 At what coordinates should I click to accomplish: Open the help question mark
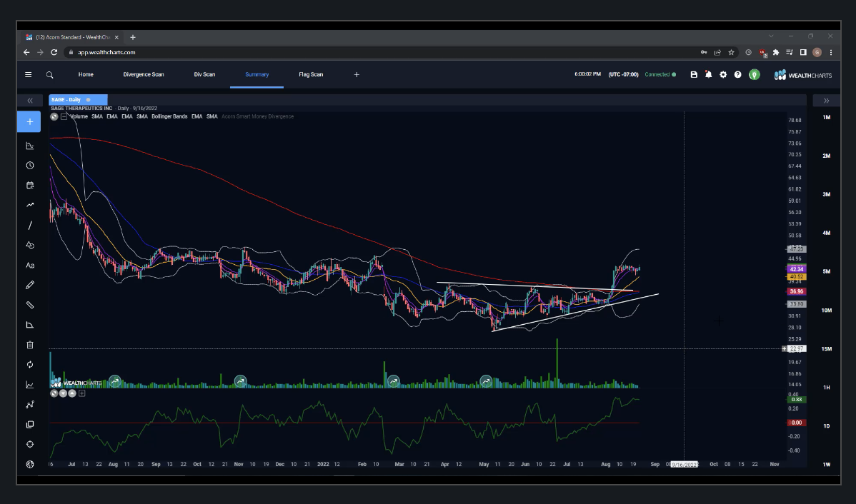pos(737,75)
